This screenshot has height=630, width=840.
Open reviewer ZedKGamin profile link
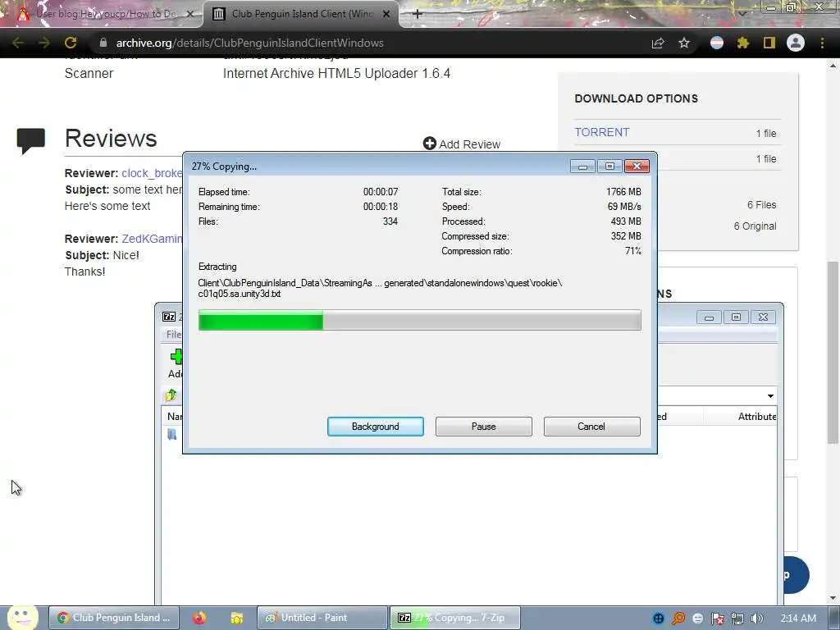click(152, 239)
